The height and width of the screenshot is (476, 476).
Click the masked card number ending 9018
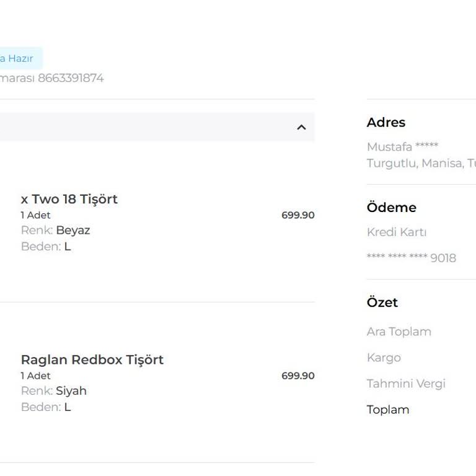pos(411,258)
